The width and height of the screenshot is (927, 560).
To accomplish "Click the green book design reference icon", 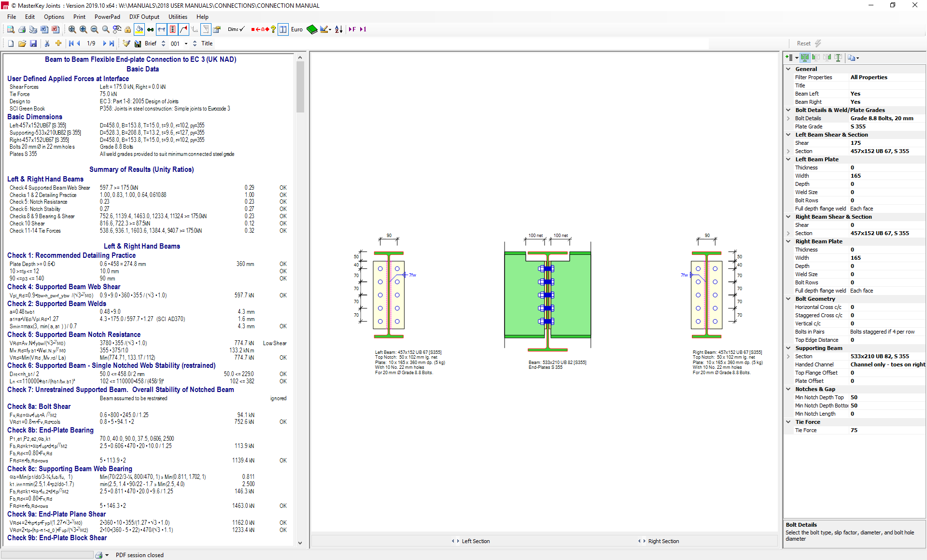I will (311, 29).
